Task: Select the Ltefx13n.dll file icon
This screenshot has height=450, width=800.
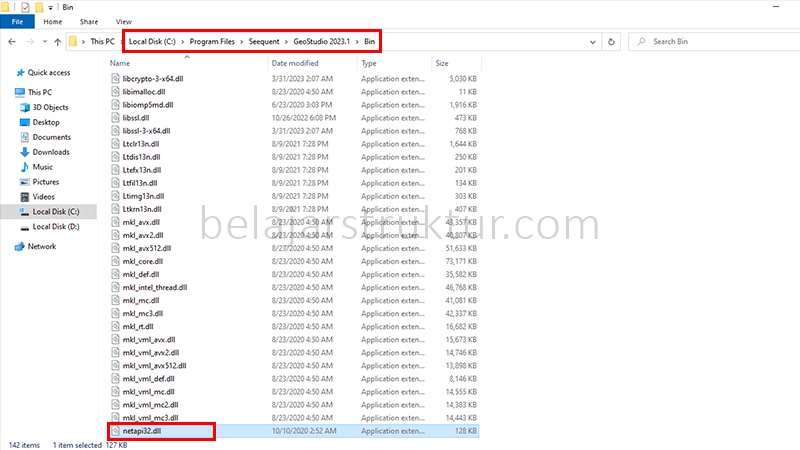Action: (x=115, y=170)
